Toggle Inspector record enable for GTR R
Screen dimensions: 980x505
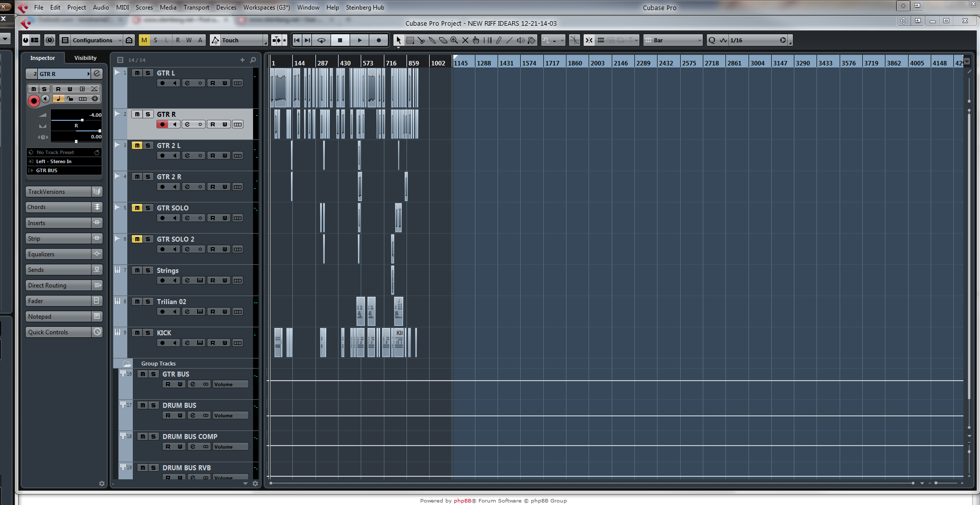34,101
